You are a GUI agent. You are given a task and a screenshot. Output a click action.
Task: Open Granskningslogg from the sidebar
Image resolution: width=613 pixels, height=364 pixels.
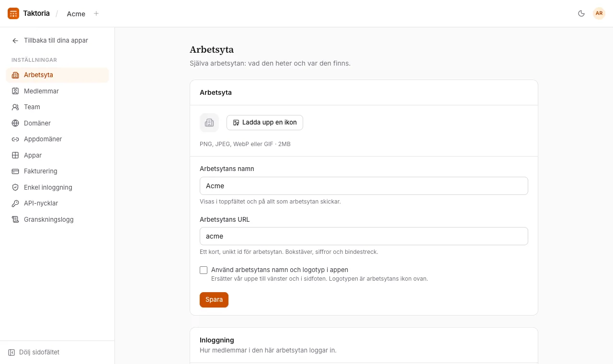point(57,219)
